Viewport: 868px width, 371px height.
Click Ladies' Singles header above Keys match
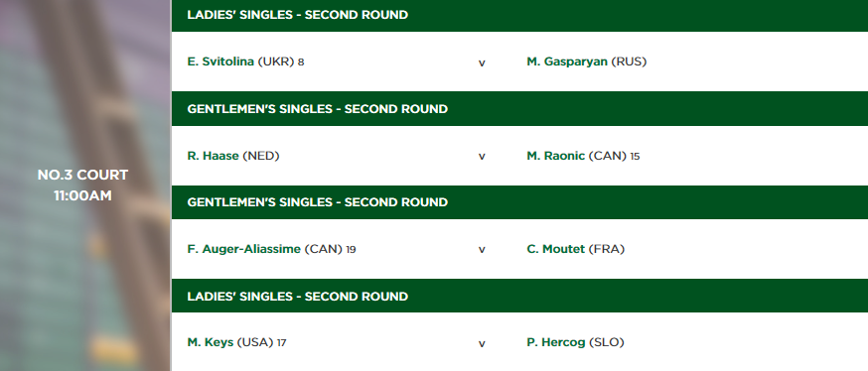pyautogui.click(x=519, y=297)
